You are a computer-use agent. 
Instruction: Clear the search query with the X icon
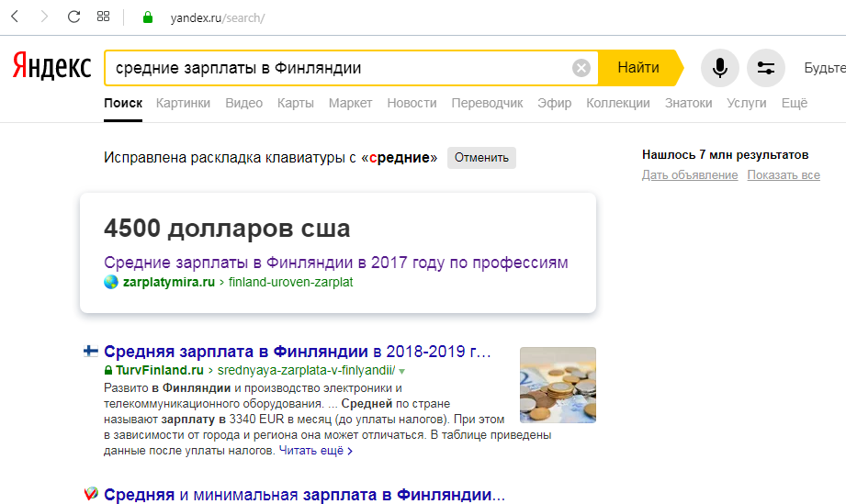coord(581,68)
